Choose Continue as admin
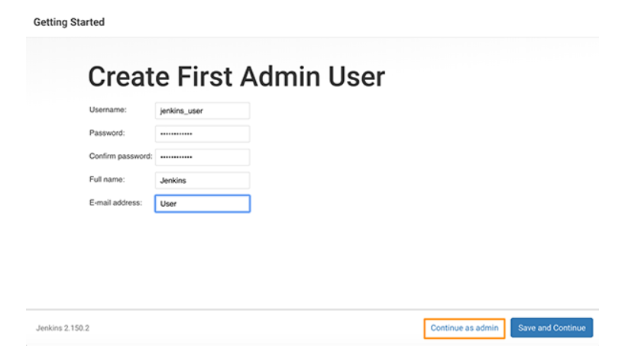The image size is (638, 364). [464, 328]
